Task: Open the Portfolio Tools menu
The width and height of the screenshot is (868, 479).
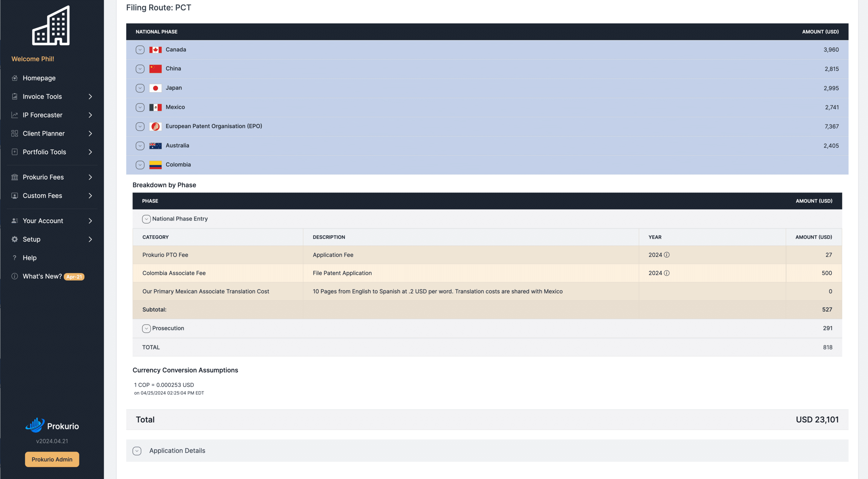Action: coord(44,152)
